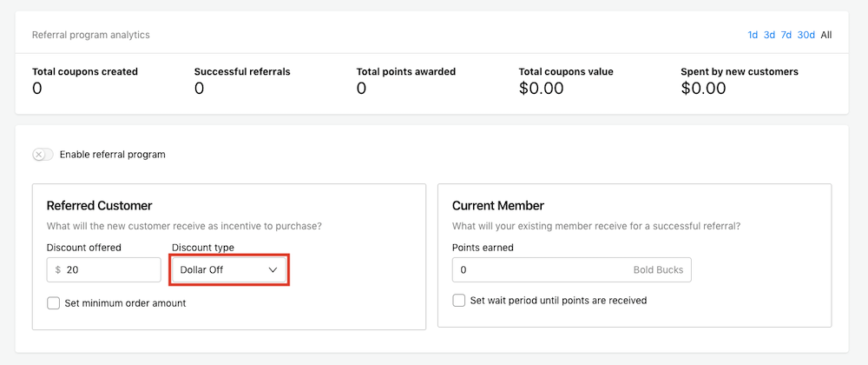Click the Total coupons value stat
The height and width of the screenshot is (365, 868).
pyautogui.click(x=566, y=80)
